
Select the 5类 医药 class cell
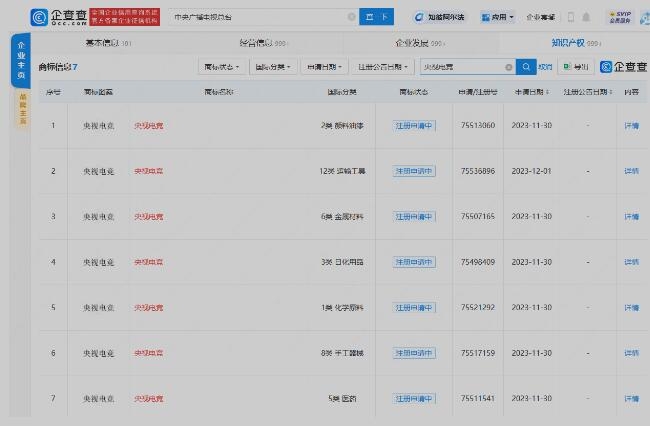pos(342,399)
